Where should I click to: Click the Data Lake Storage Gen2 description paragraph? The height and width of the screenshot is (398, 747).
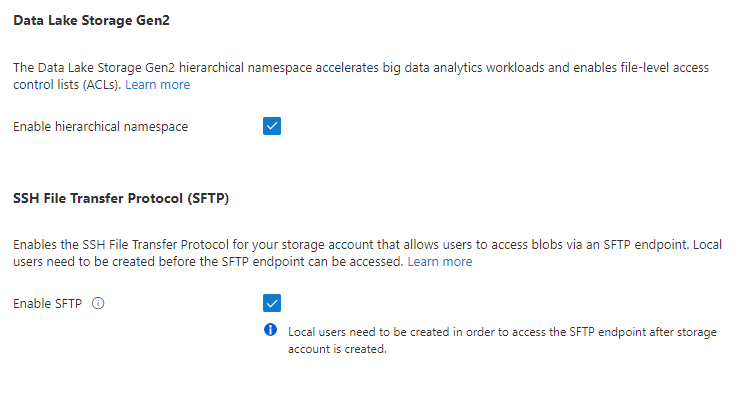click(x=361, y=76)
